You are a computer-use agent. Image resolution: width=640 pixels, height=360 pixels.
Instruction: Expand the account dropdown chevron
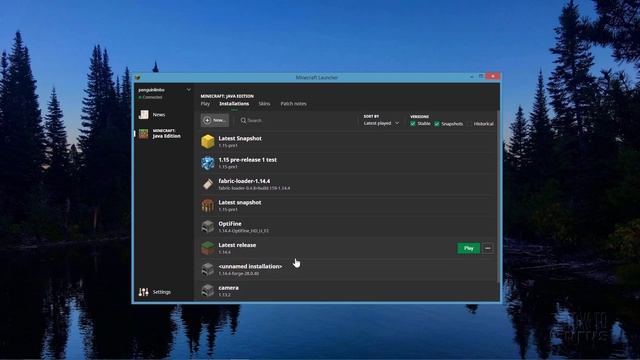pos(189,90)
